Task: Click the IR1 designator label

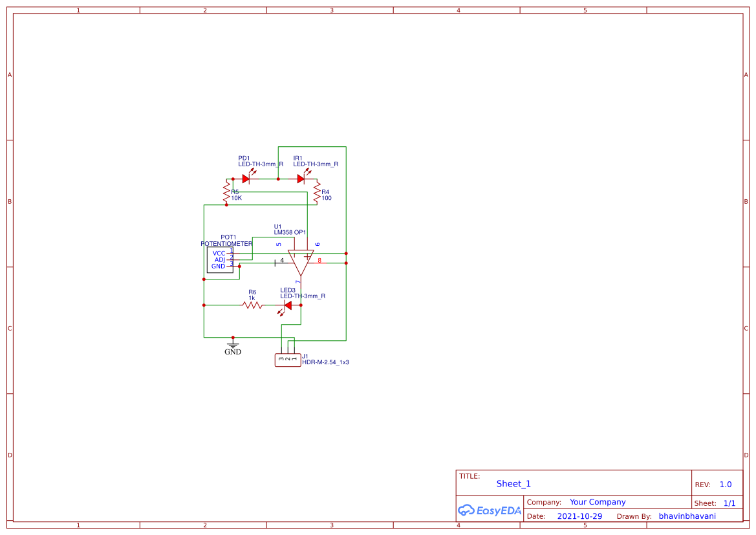Action: (x=298, y=158)
